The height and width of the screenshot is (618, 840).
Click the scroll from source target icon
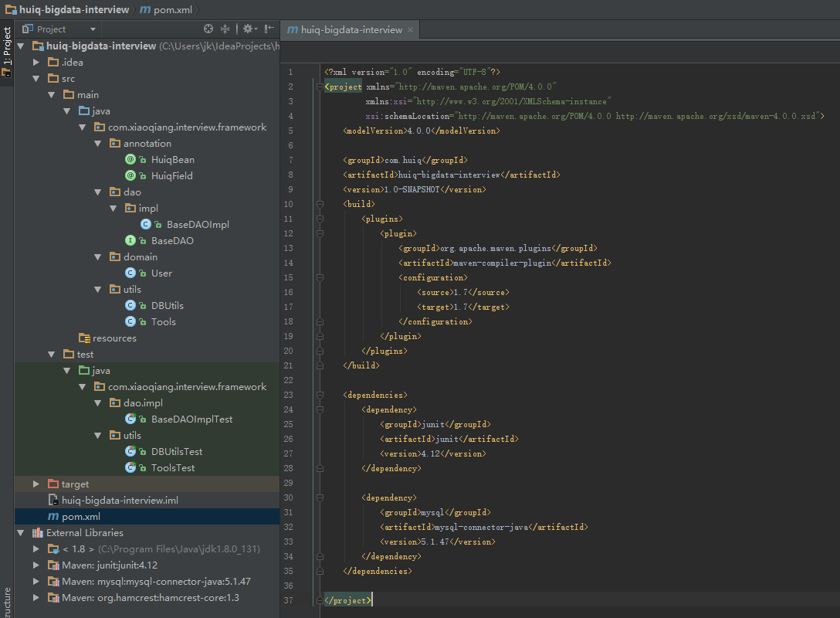tap(208, 29)
